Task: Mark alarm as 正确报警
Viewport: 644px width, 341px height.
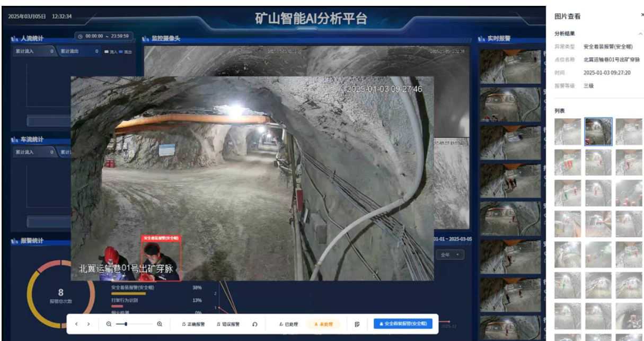Action: coord(193,324)
